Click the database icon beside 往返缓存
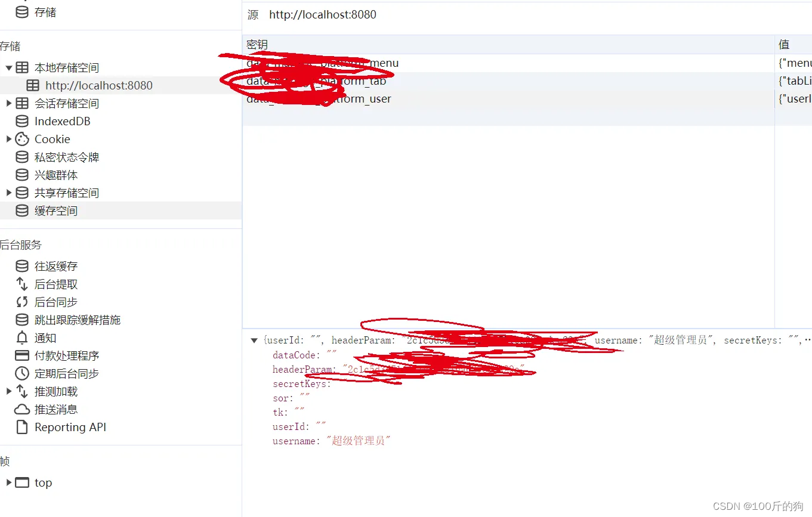The width and height of the screenshot is (812, 517). point(22,267)
